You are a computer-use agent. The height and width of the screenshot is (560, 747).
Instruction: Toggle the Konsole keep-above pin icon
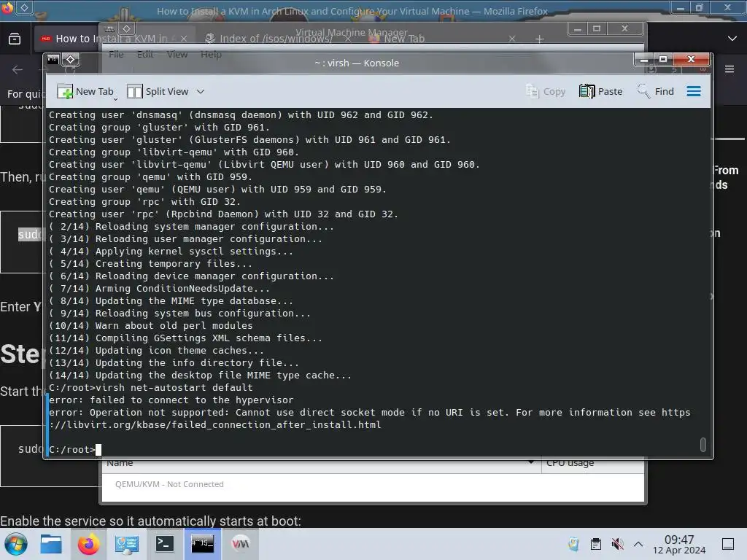71,60
